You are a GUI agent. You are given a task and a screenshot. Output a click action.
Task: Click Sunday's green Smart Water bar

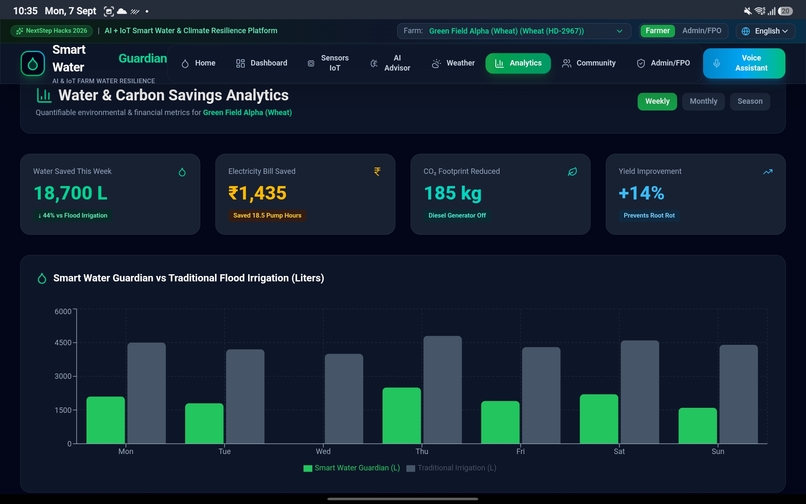pyautogui.click(x=698, y=426)
